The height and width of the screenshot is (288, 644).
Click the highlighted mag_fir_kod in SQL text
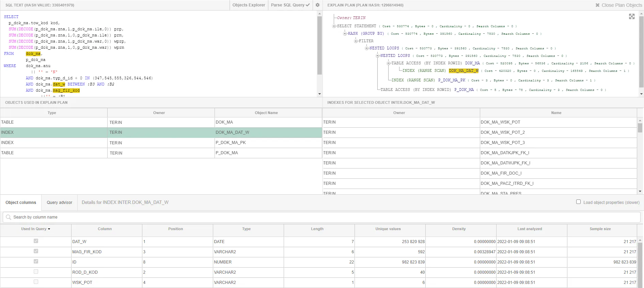[66, 91]
